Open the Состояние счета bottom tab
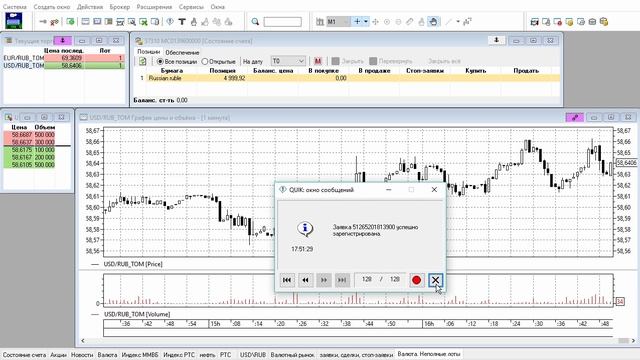This screenshot has width=640, height=360. (x=24, y=355)
